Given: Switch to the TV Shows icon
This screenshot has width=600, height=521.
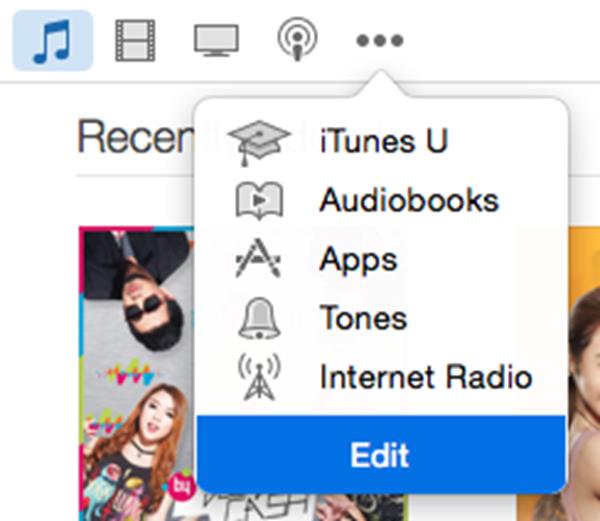Looking at the screenshot, I should point(216,41).
